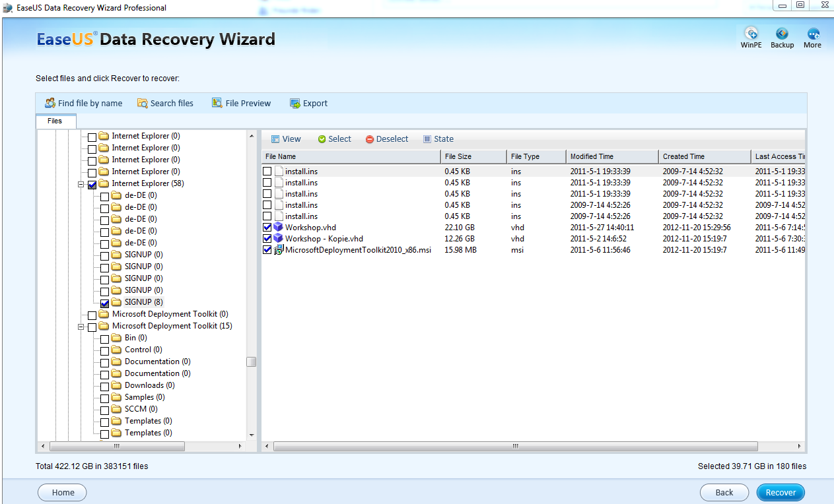
Task: Click the 22.10 GB file size cell
Action: click(460, 228)
